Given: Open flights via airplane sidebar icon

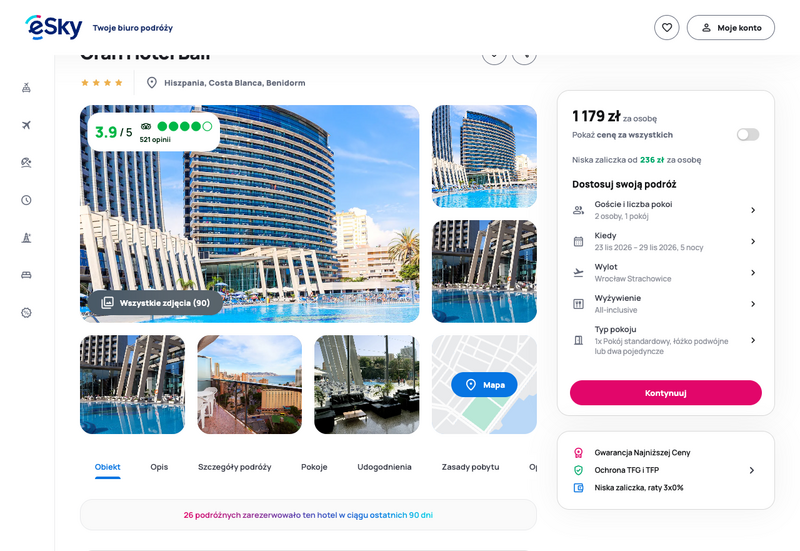Looking at the screenshot, I should [27, 125].
